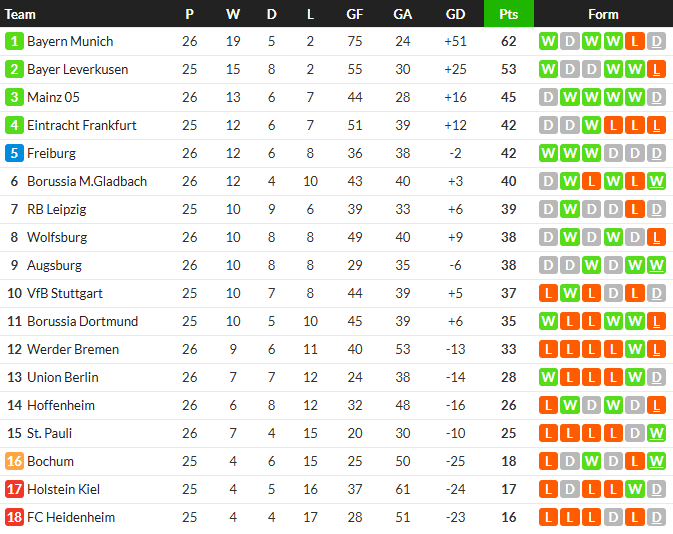
Task: Click the Form column header
Action: 603,14
